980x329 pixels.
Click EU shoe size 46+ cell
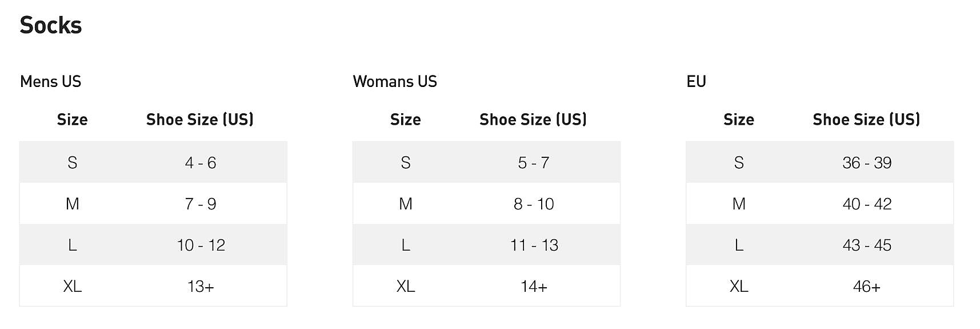click(867, 287)
